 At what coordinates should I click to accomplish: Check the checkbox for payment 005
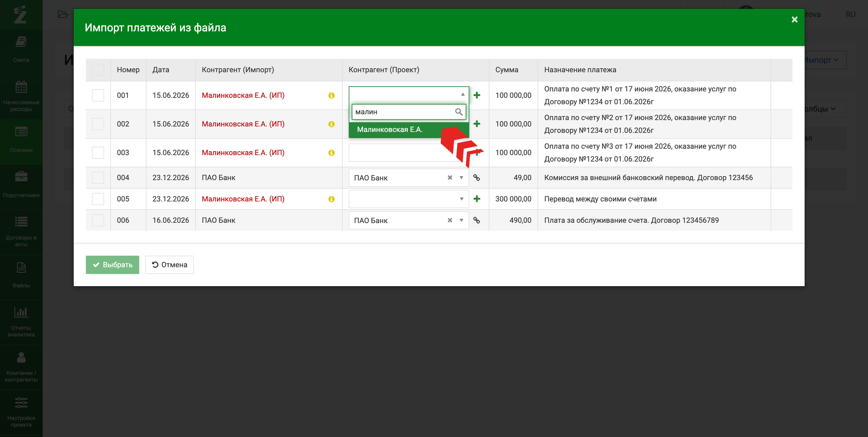tap(98, 199)
